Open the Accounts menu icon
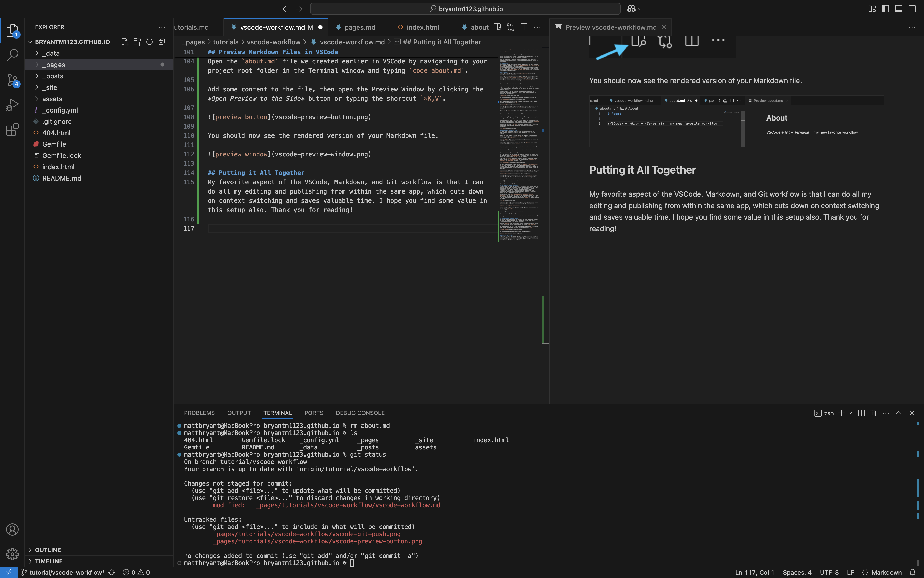 coord(12,529)
